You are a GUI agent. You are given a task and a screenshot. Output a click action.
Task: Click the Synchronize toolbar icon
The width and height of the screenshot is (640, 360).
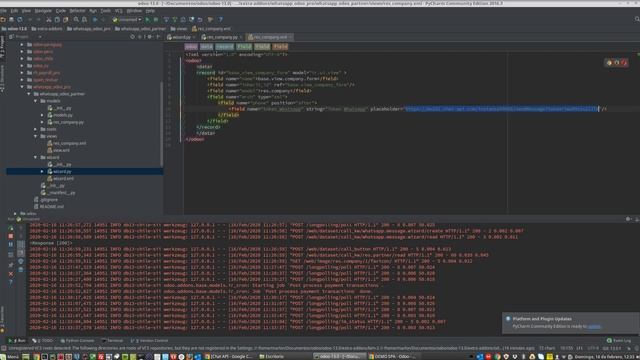tap(20, 20)
